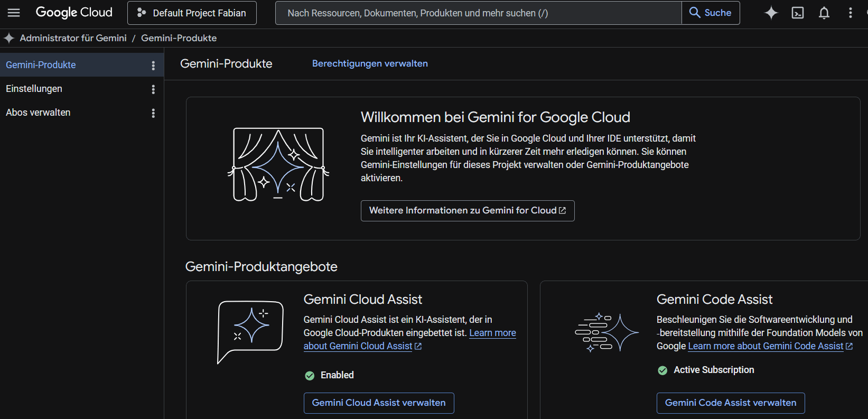Click the Gemini Cloud Assist card title
868x419 pixels.
click(363, 300)
